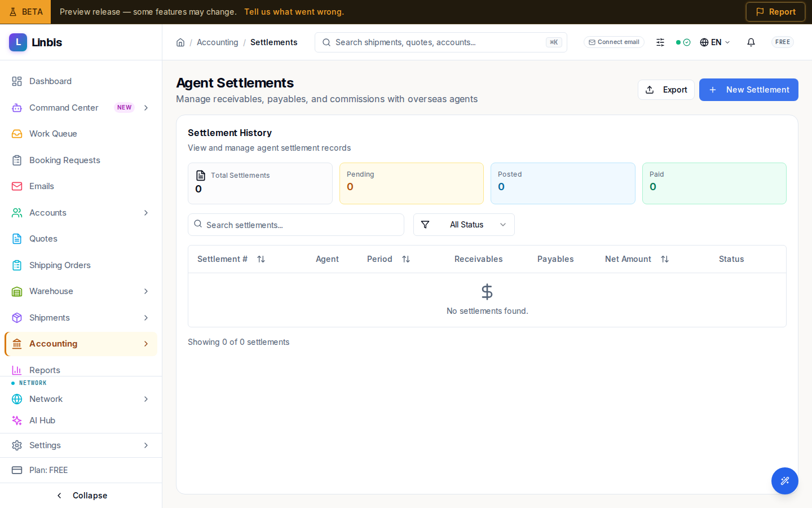Export settlements
This screenshot has height=508, width=812.
click(x=666, y=90)
